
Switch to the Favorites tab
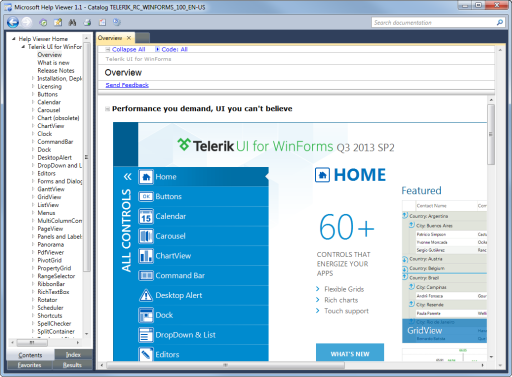[x=30, y=365]
